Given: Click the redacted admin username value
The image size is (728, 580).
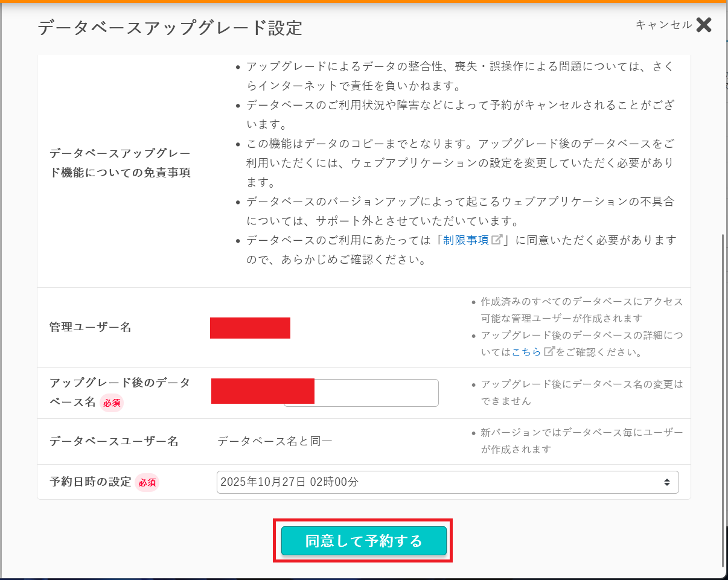Looking at the screenshot, I should [250, 328].
